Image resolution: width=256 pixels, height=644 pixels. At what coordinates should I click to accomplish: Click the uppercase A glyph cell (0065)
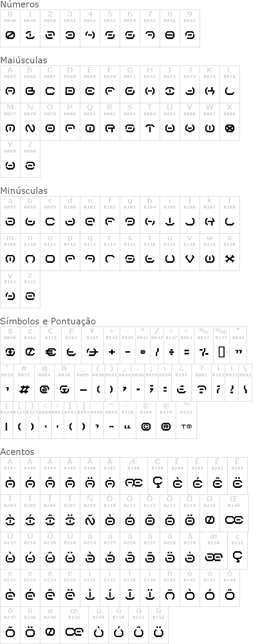pyautogui.click(x=10, y=84)
